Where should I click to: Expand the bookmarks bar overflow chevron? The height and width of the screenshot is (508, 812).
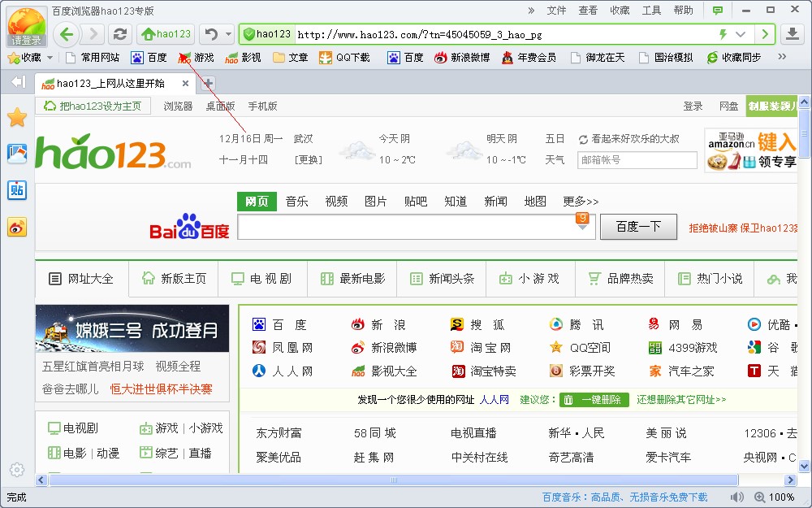[782, 57]
